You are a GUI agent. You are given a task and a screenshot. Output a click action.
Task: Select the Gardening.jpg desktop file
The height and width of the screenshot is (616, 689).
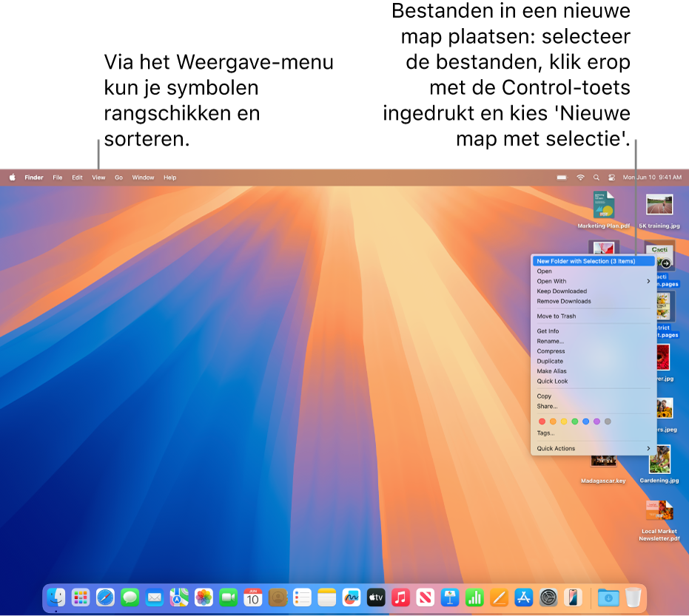[x=659, y=464]
